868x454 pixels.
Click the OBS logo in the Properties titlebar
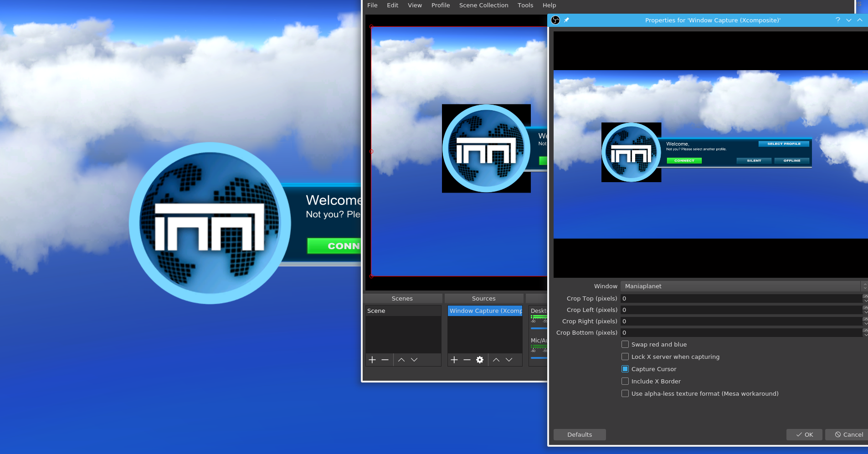tap(555, 20)
